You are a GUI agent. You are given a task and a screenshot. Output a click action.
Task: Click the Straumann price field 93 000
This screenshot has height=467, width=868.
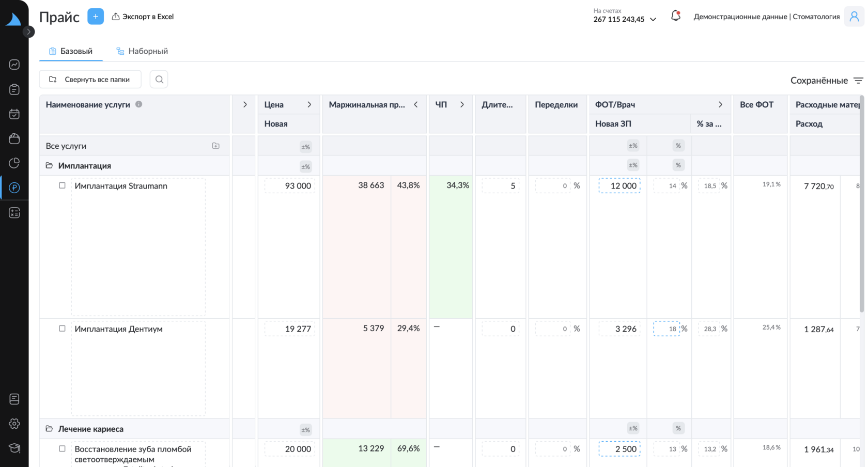pos(290,186)
